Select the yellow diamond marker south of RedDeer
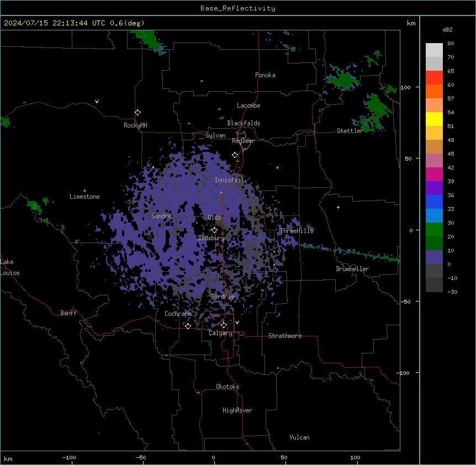476x465 pixels. coord(235,155)
